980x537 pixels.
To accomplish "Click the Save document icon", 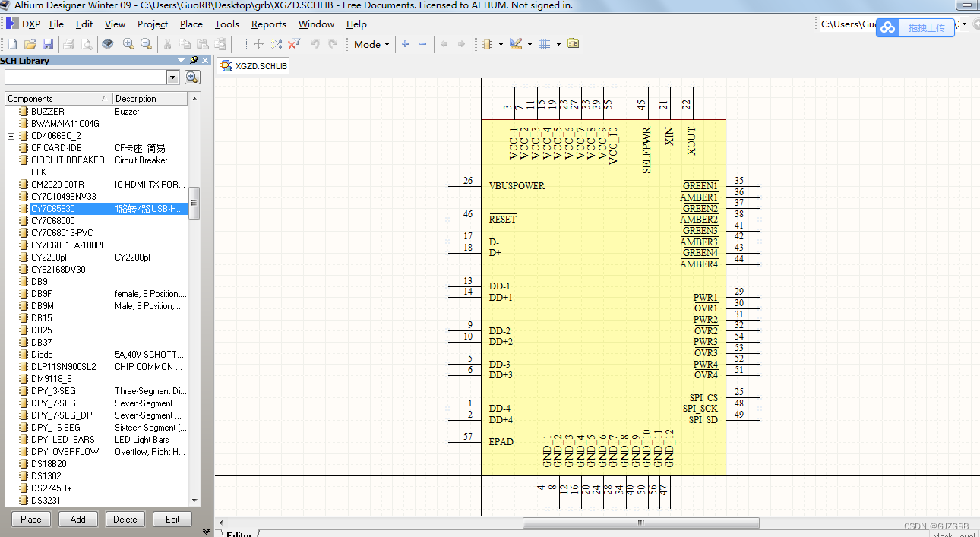I will pos(48,43).
